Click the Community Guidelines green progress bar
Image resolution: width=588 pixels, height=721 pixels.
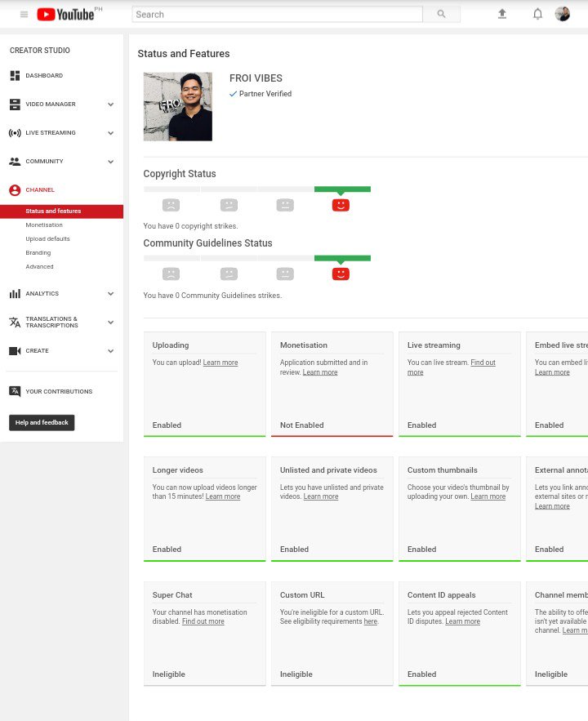[342, 258]
